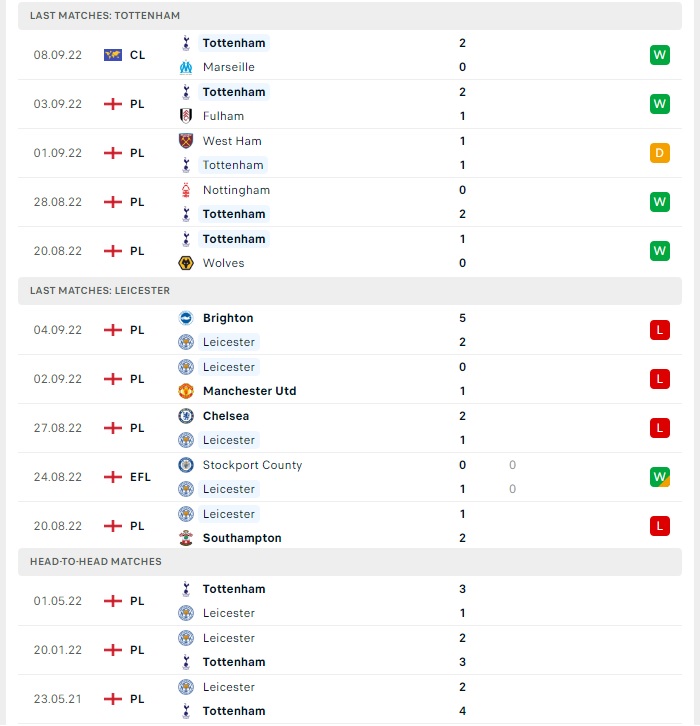Click the W badge for Tottenham vs Marseille
Image resolution: width=700 pixels, height=726 pixels.
click(659, 55)
